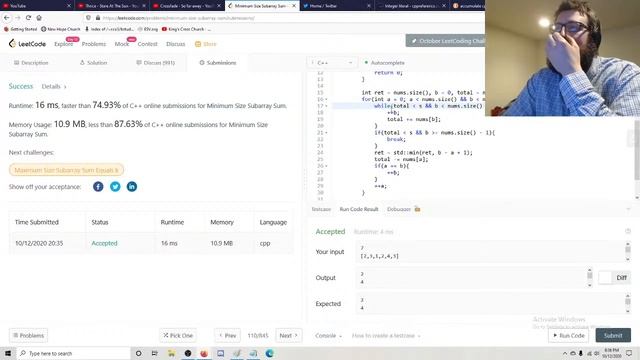Click the 10.9 MB memory cell
This screenshot has height=360, width=640.
(x=222, y=243)
